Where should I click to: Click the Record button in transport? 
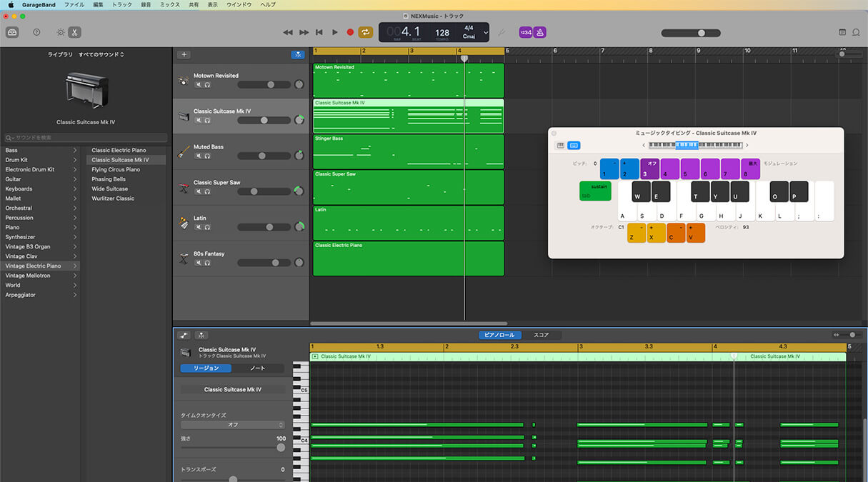click(350, 32)
